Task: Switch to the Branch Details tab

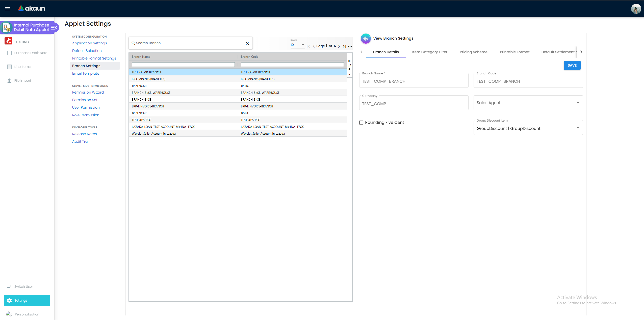Action: click(x=386, y=52)
